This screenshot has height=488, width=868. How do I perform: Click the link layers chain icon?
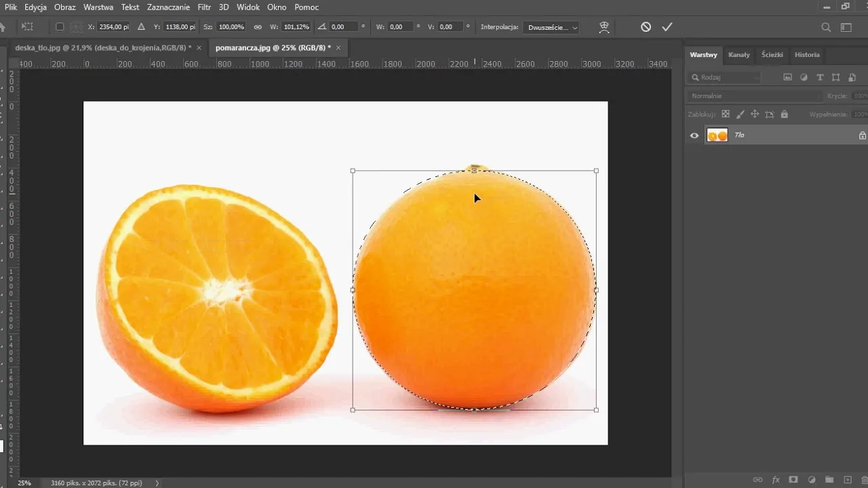(x=757, y=479)
